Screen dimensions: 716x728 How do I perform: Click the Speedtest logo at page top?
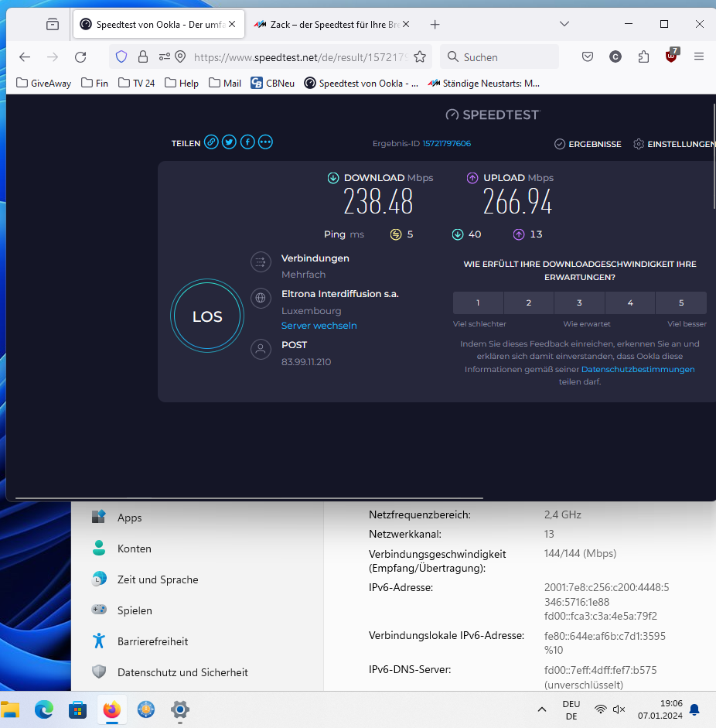click(493, 114)
